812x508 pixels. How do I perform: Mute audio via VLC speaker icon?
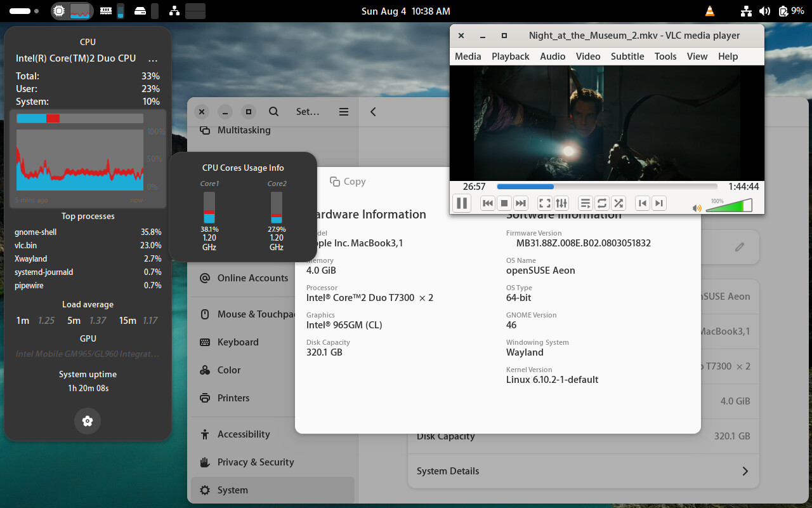[x=697, y=208]
